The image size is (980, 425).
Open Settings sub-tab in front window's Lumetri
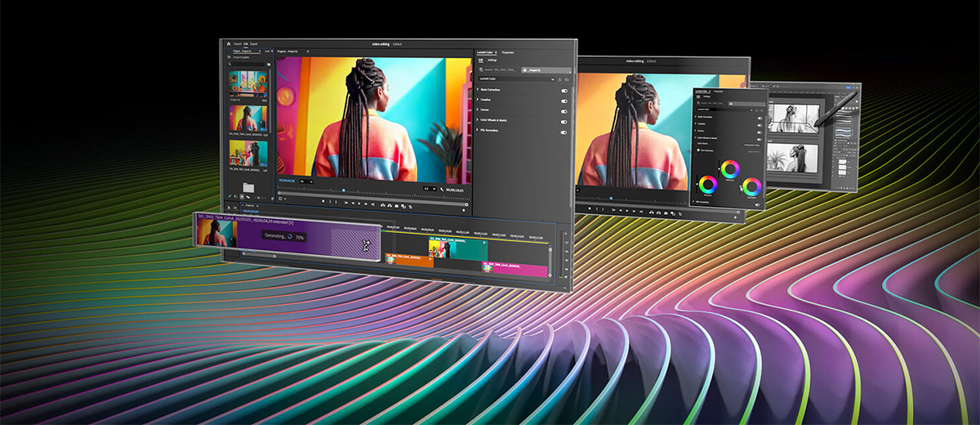(x=492, y=60)
